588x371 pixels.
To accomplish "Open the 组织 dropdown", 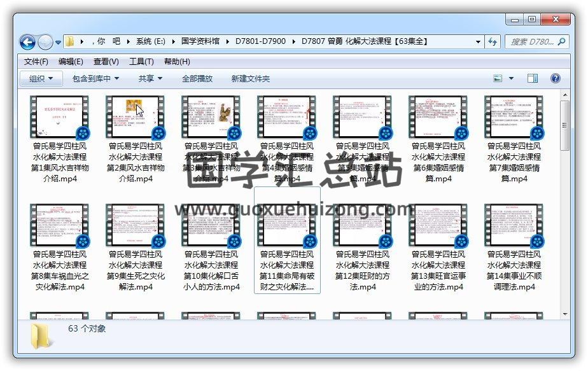I will click(x=41, y=78).
